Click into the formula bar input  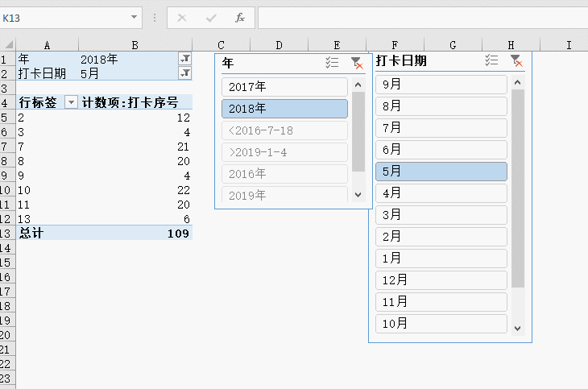(423, 18)
